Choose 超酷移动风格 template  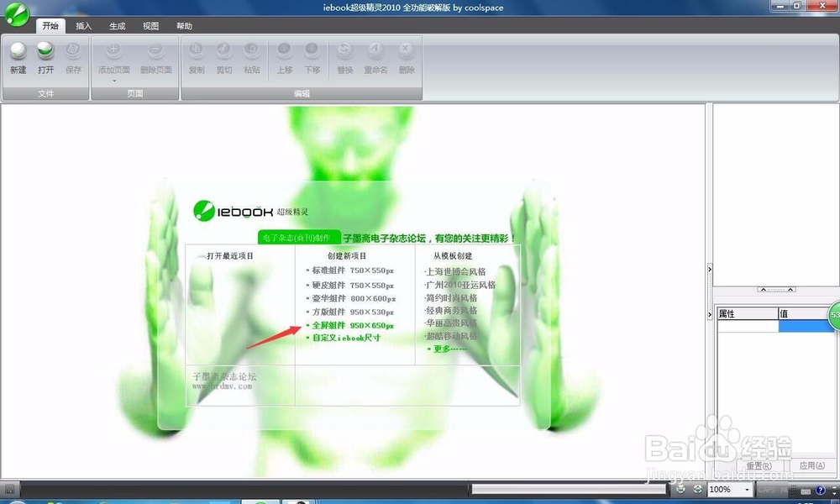click(x=451, y=336)
